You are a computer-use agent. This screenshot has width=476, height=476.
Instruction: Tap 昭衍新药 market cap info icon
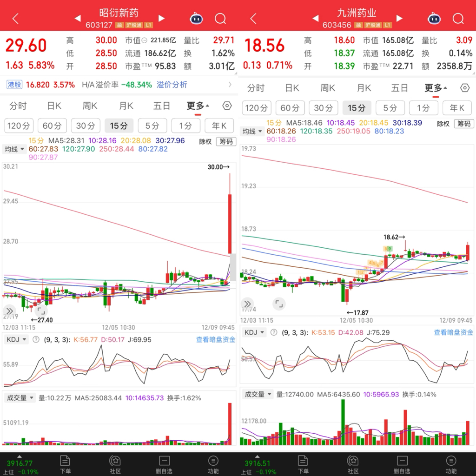click(144, 40)
